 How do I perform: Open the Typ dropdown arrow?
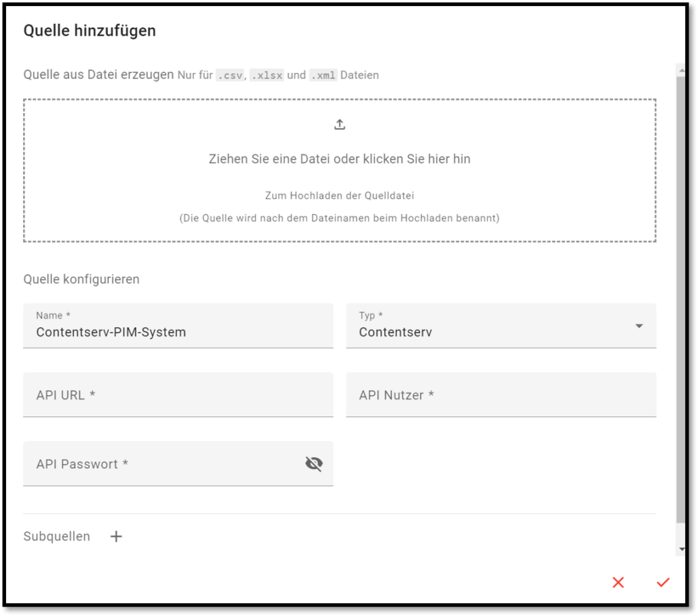[639, 326]
